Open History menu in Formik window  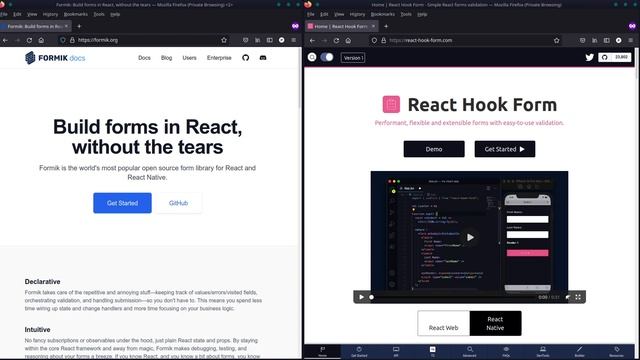point(51,14)
